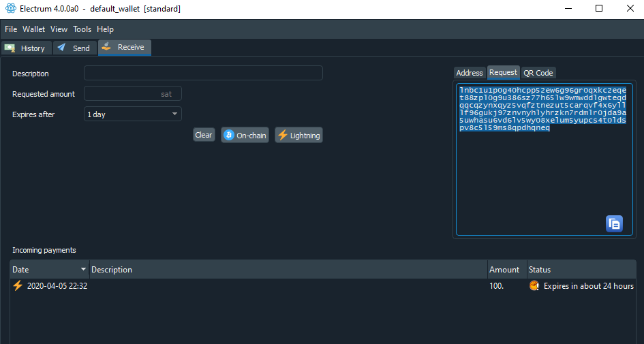Focus the Requested amount field

pyautogui.click(x=133, y=93)
